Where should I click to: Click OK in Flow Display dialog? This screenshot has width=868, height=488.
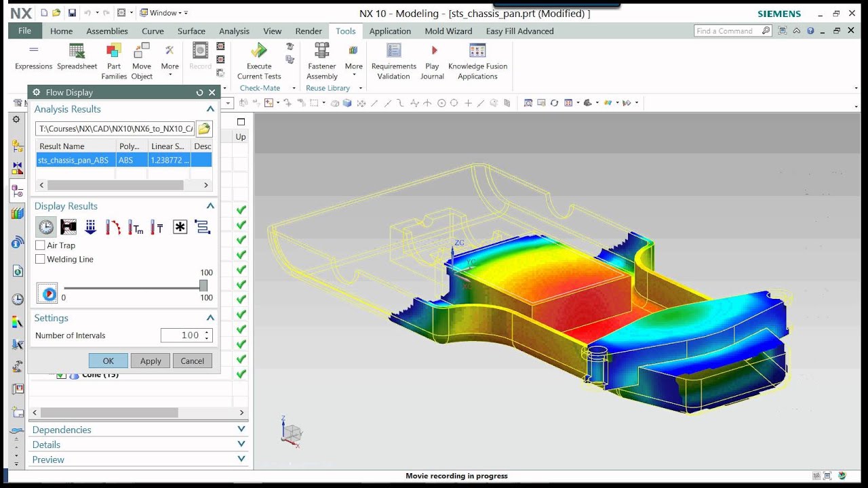(108, 361)
